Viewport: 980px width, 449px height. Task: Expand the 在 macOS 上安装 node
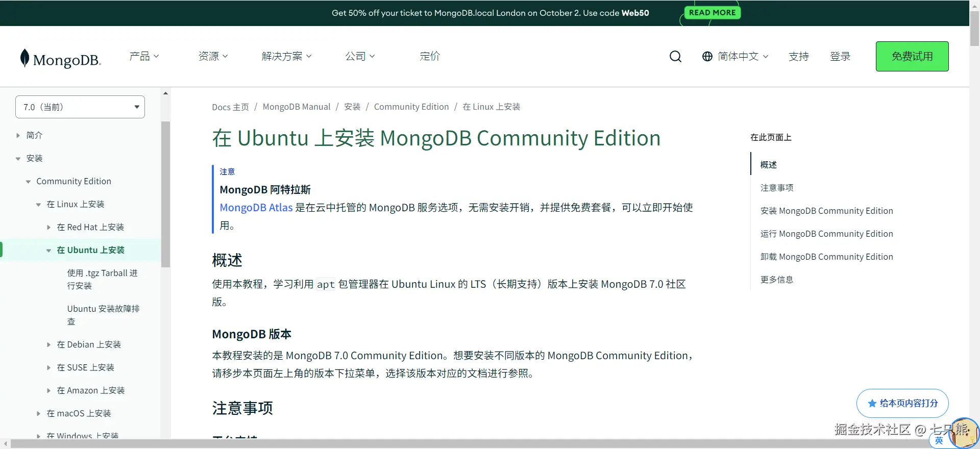click(x=38, y=413)
